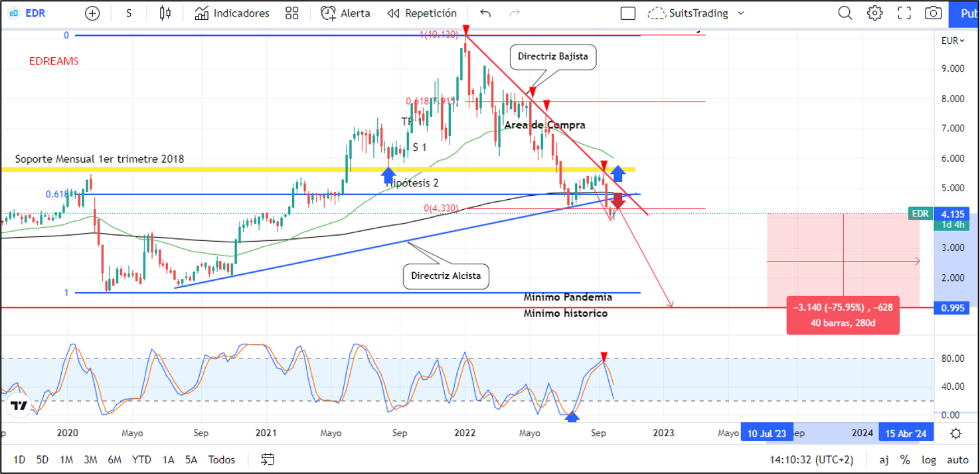Screen dimensions: 980x474
Task: Select the 6M date range
Action: 114,459
